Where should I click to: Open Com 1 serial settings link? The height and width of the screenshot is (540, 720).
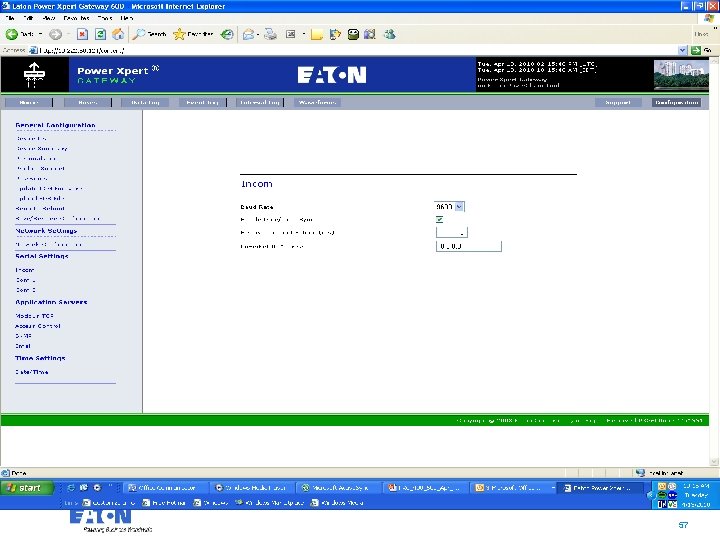point(25,280)
